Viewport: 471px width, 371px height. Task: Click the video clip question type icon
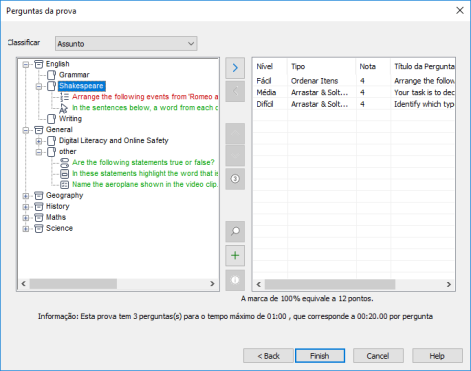[64, 185]
